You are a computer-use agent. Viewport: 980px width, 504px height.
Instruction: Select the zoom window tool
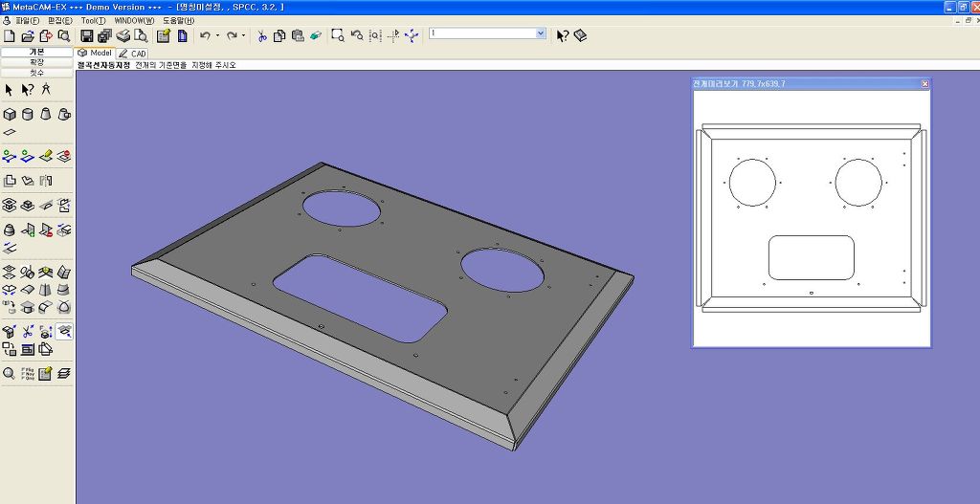[338, 35]
